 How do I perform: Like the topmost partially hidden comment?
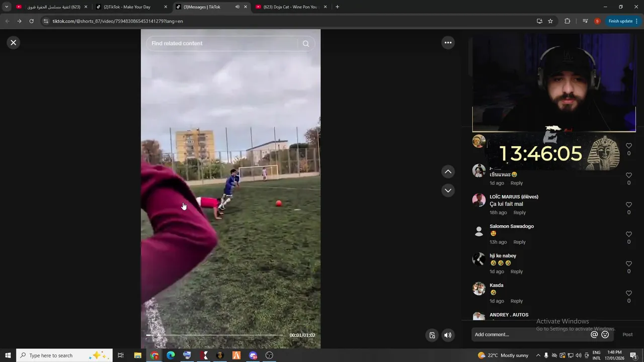628,146
